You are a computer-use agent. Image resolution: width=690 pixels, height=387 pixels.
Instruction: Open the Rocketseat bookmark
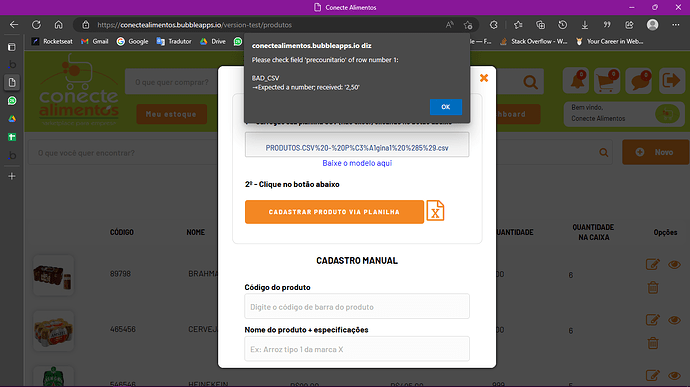click(x=52, y=41)
